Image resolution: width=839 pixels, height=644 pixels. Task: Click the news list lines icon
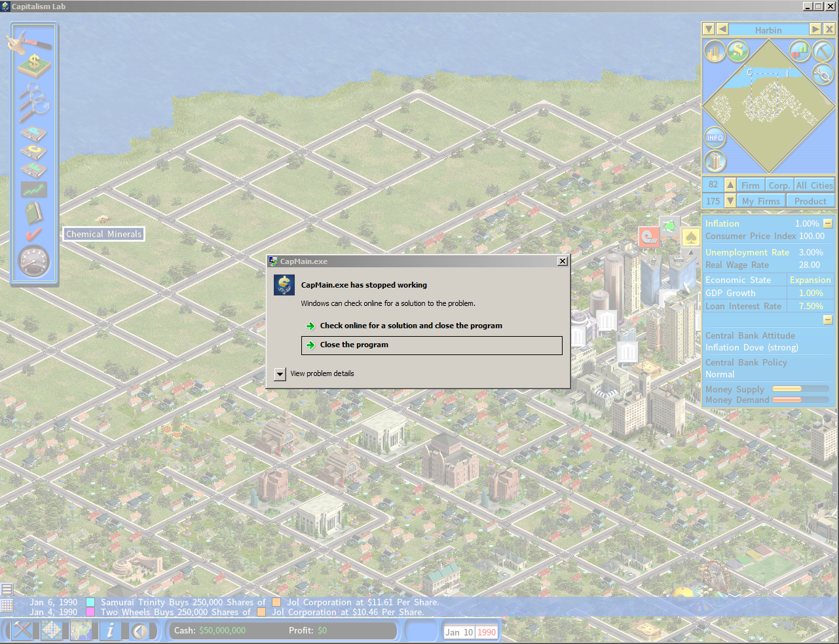point(7,590)
